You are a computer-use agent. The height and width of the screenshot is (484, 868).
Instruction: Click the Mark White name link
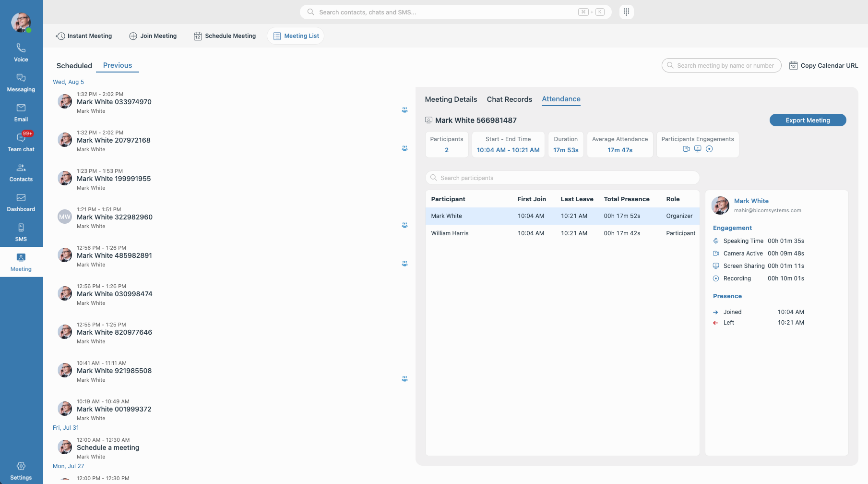(751, 201)
